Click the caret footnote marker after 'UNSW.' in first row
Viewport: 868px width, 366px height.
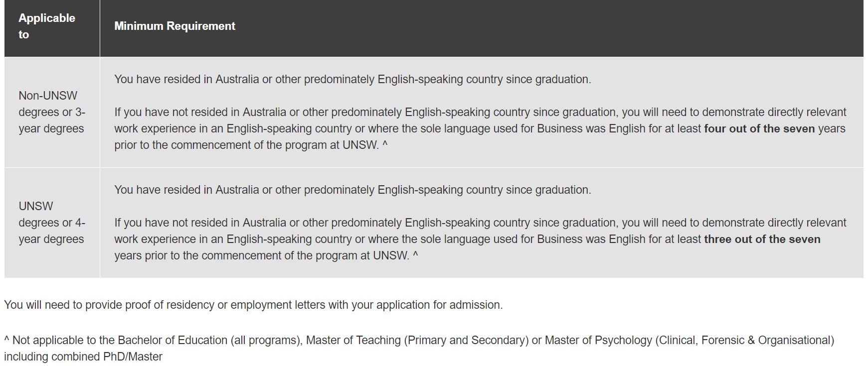tap(385, 144)
